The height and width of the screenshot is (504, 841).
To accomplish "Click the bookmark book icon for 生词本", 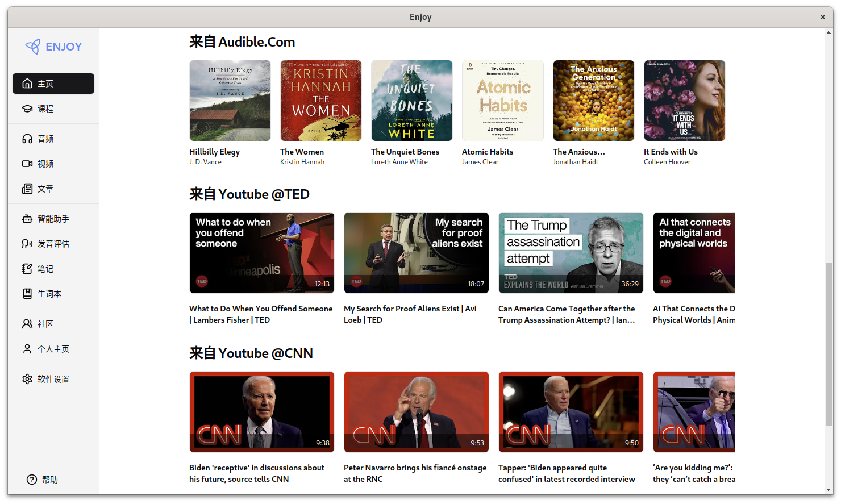I will pos(27,294).
